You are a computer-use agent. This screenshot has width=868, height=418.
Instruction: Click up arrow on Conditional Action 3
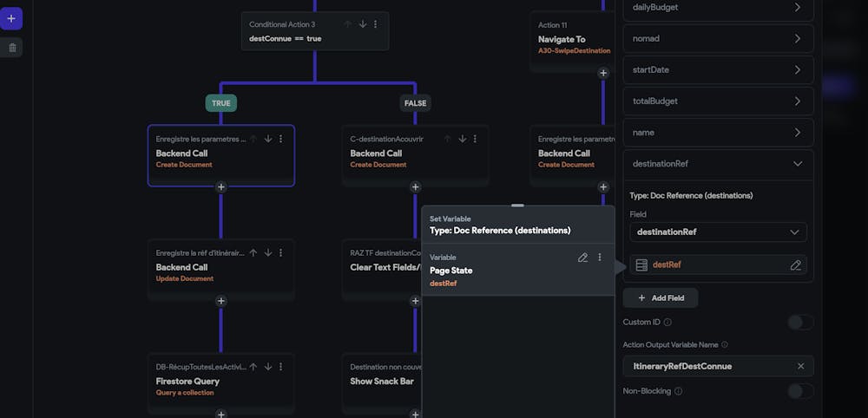point(348,24)
